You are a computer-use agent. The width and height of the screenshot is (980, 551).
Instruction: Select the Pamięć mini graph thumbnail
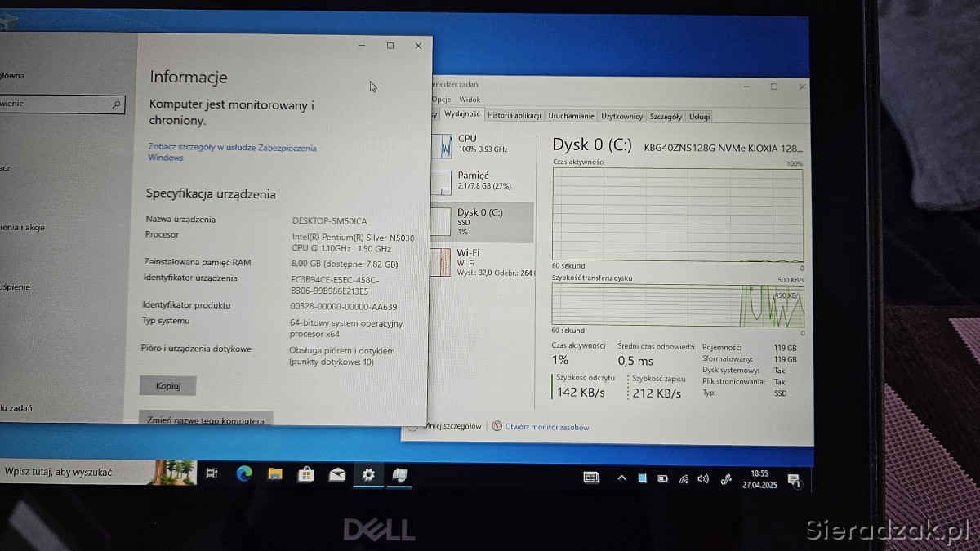tap(442, 182)
